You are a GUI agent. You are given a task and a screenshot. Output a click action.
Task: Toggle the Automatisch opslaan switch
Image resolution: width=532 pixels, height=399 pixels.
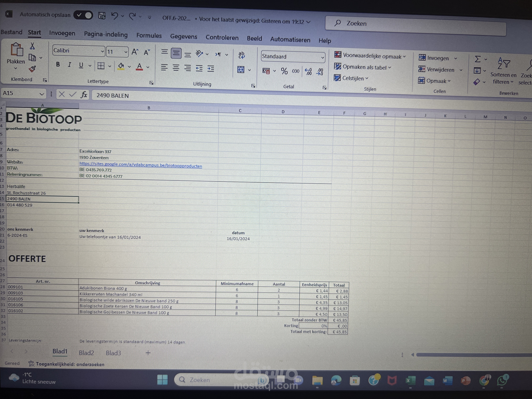pos(83,15)
